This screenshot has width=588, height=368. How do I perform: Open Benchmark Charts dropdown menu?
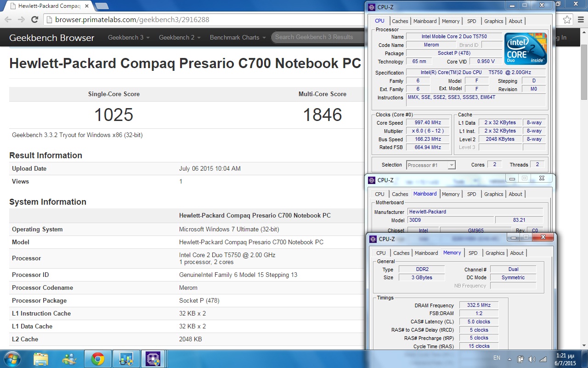pos(237,37)
